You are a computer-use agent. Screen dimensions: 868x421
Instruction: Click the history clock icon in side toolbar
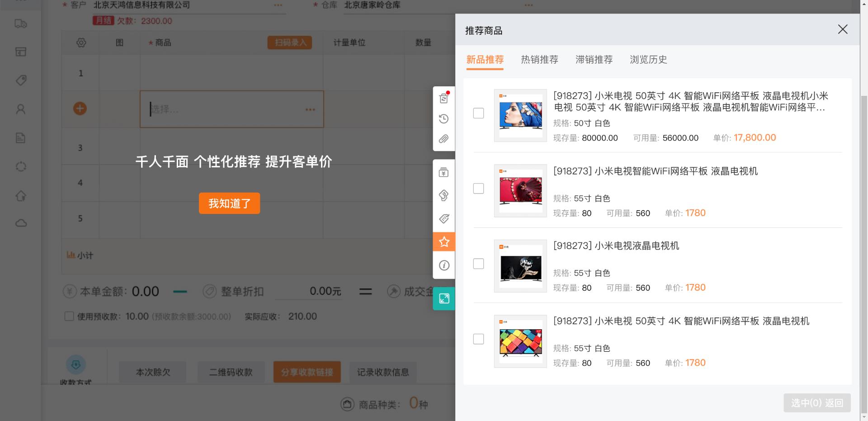[444, 119]
